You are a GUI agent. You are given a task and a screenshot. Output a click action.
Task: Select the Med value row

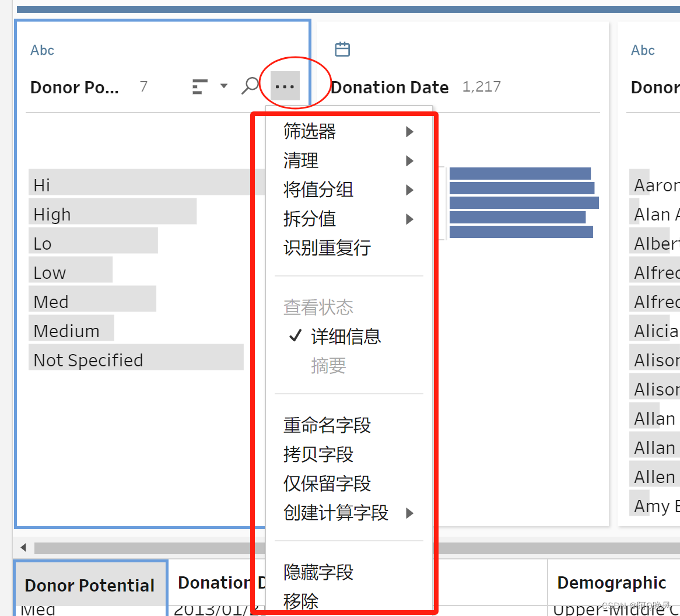pyautogui.click(x=92, y=299)
